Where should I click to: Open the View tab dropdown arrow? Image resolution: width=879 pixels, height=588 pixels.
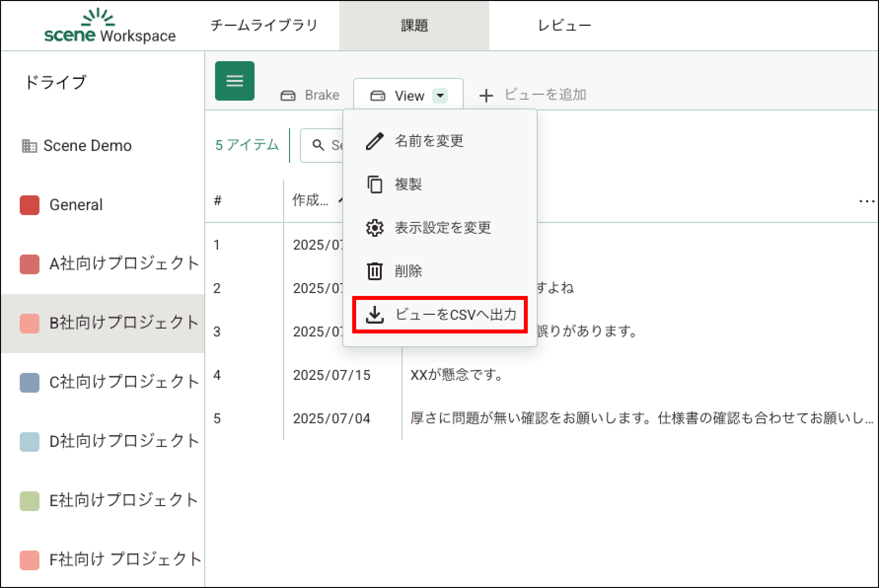[x=440, y=95]
